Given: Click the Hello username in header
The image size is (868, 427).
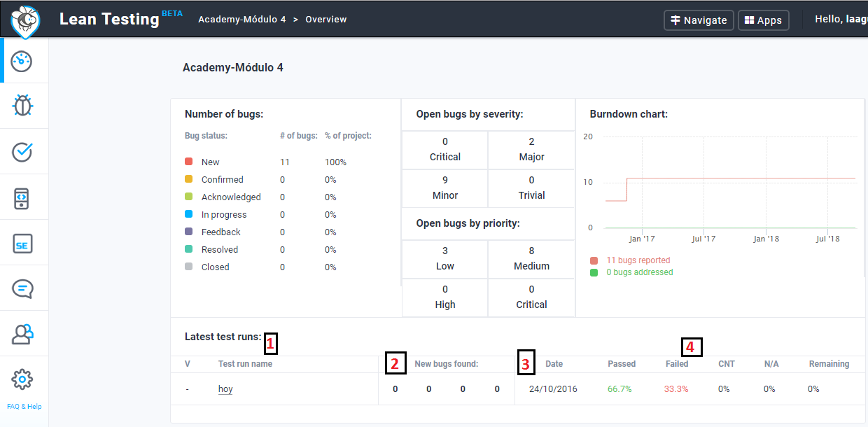Looking at the screenshot, I should click(x=841, y=20).
